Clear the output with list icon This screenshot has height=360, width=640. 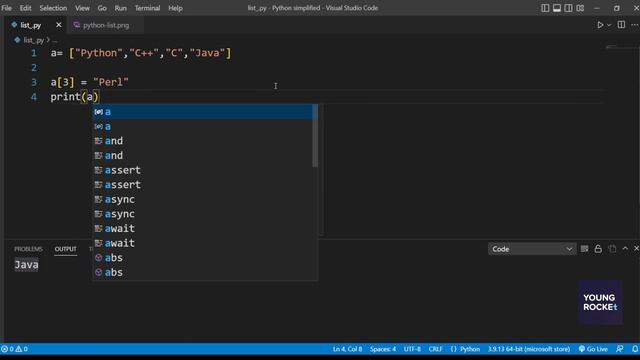pos(584,249)
